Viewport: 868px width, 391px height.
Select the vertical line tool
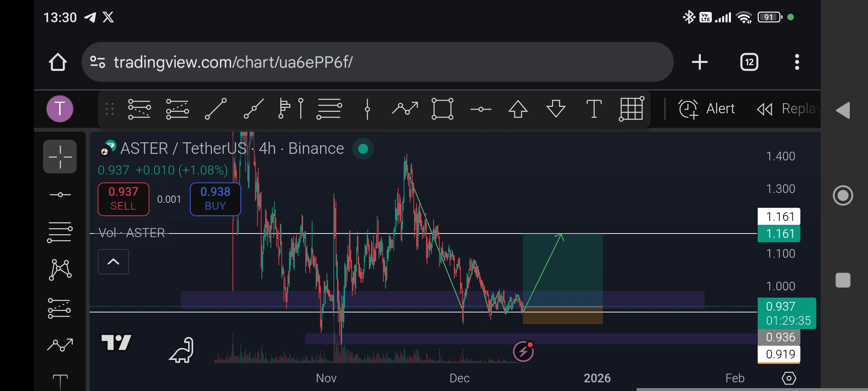(x=367, y=109)
